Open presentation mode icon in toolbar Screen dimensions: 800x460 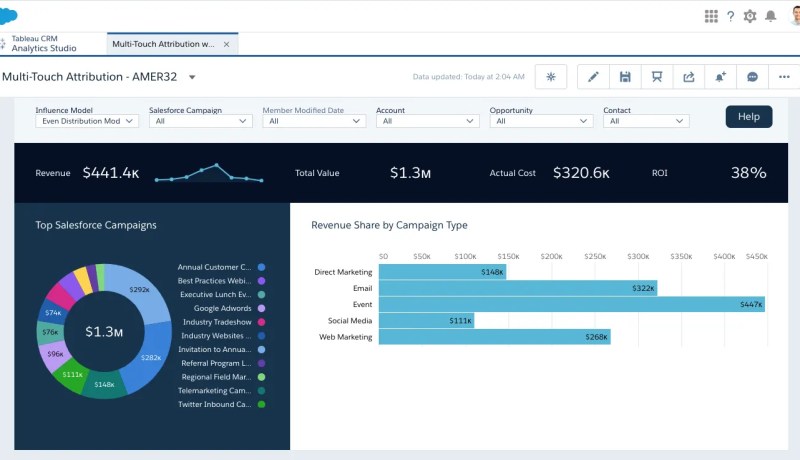tap(656, 77)
